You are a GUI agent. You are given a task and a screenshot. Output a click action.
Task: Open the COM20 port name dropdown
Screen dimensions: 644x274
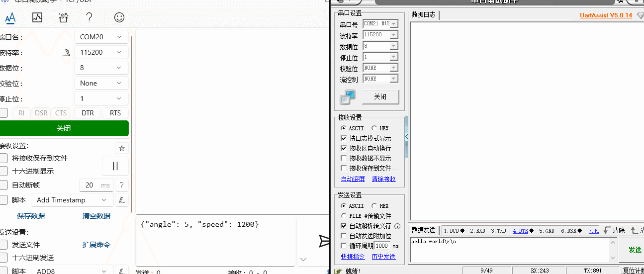[101, 37]
